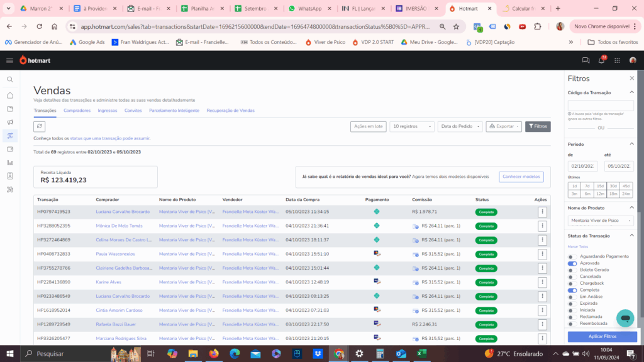Click the Aplicar Filtros button
This screenshot has width=644, height=362.
[602, 337]
